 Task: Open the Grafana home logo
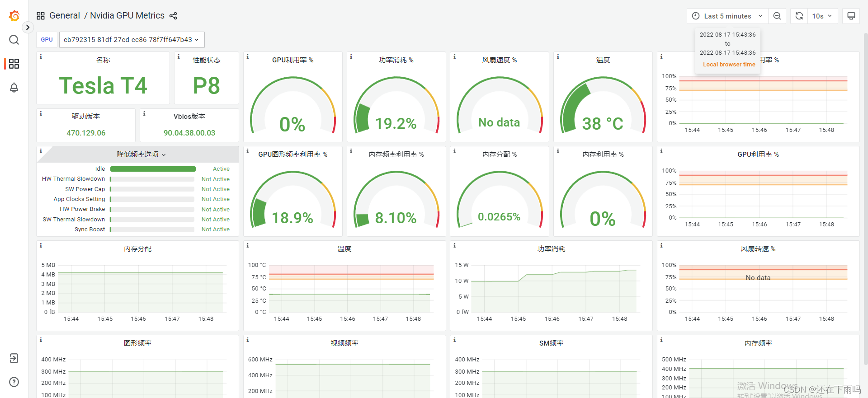pos(14,16)
